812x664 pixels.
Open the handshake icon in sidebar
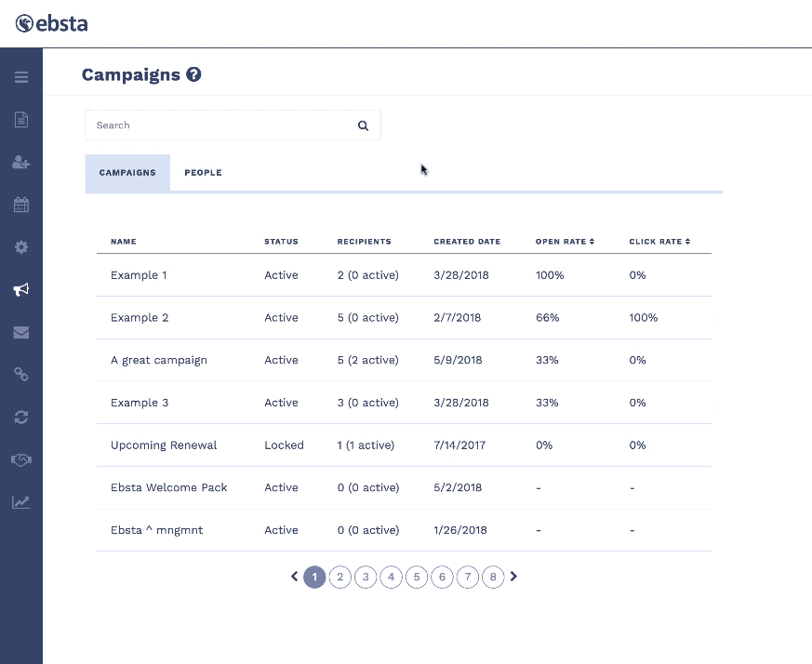(x=20, y=459)
